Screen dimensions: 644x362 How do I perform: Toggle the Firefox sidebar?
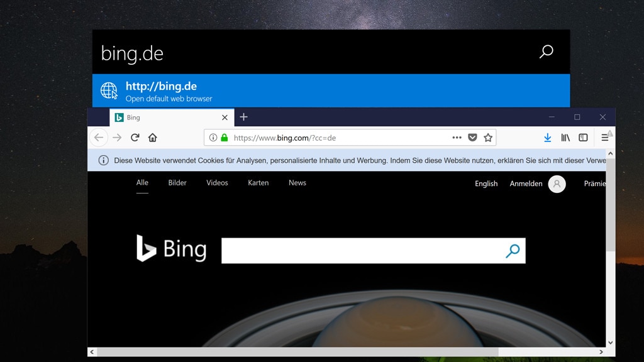click(584, 137)
